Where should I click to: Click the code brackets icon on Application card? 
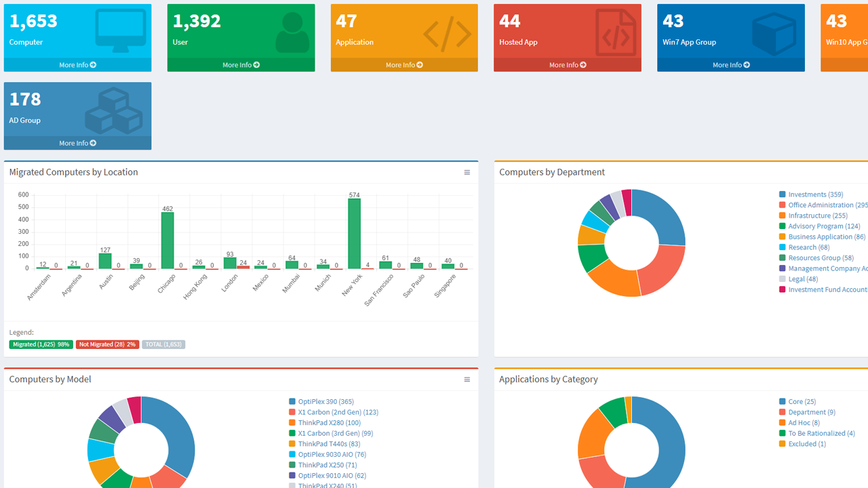[447, 34]
